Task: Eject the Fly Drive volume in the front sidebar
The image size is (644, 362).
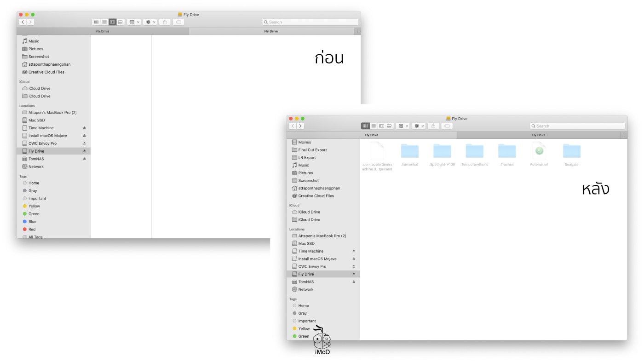Action: tap(354, 274)
